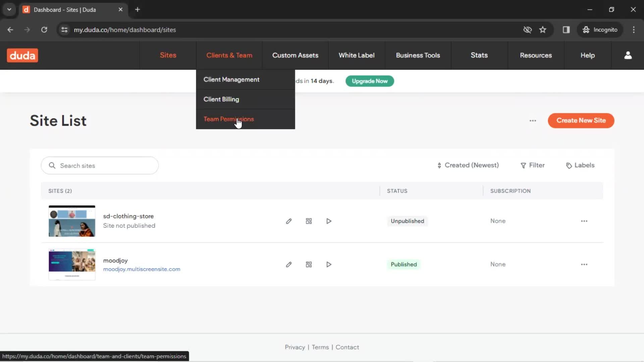Image resolution: width=644 pixels, height=362 pixels.
Task: Open Chrome three-dot menu
Action: point(634,30)
